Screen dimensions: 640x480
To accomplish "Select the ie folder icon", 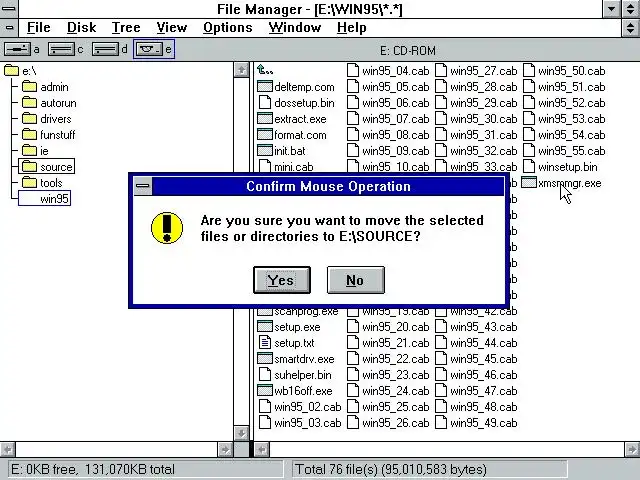I will [29, 151].
